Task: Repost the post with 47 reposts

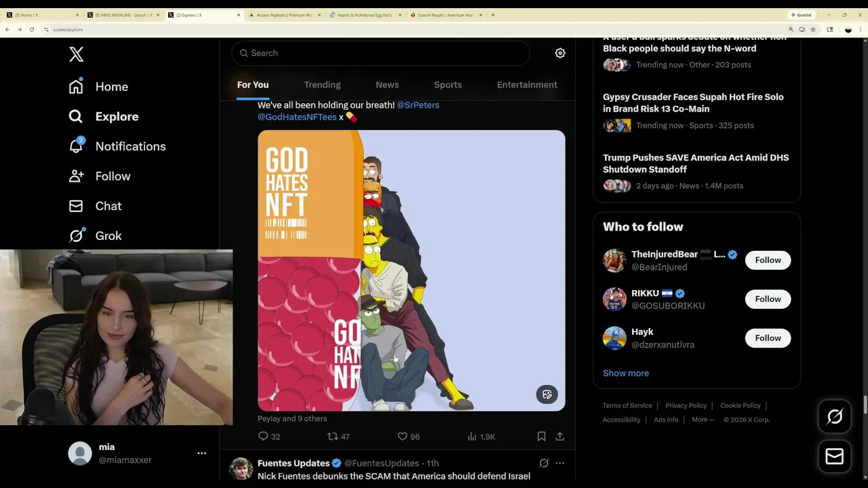Action: click(x=338, y=436)
